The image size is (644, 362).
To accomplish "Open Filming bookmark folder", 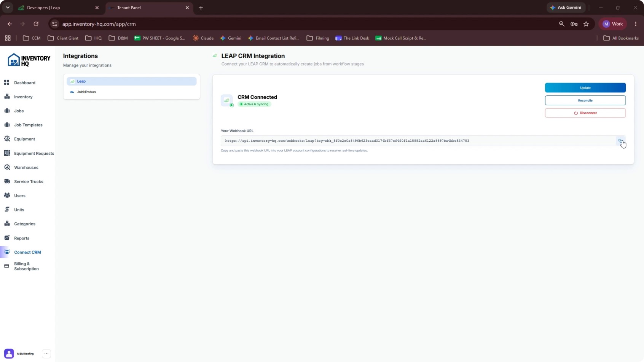I will [x=318, y=38].
